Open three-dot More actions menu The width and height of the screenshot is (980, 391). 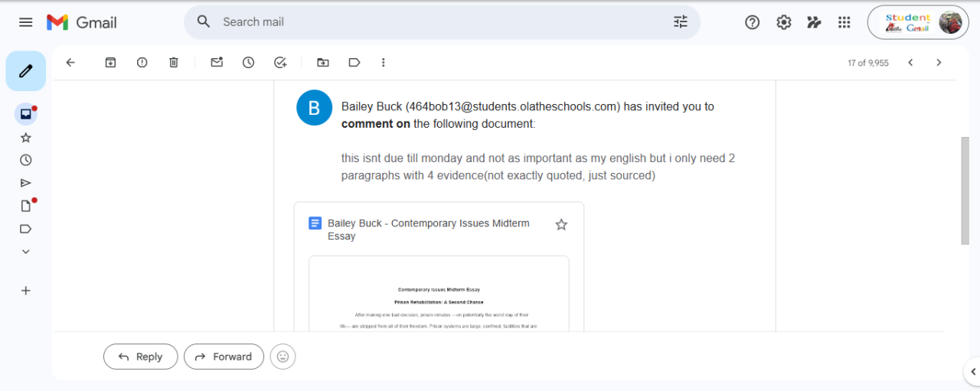[384, 63]
